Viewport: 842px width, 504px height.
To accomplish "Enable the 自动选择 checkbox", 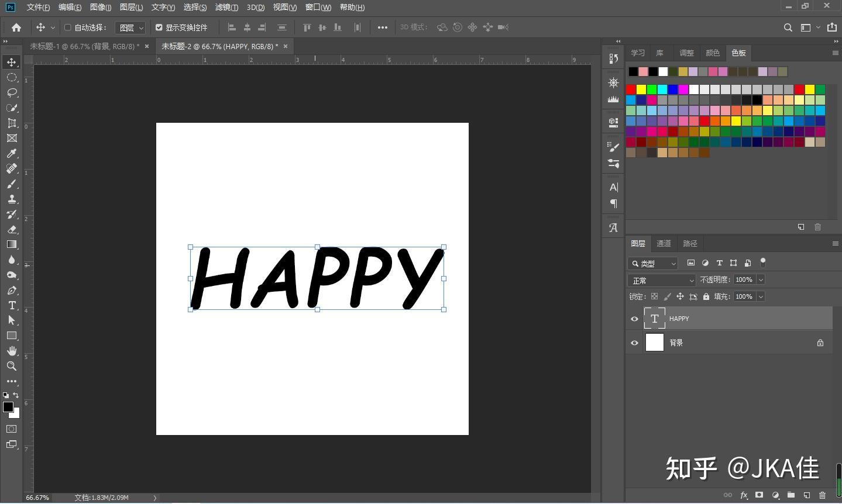I will click(x=67, y=27).
